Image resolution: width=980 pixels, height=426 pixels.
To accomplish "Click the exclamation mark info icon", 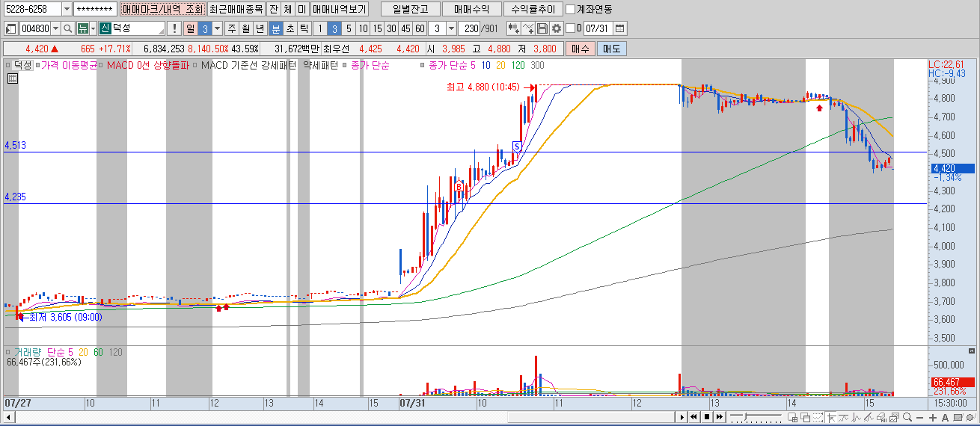I will coord(174,28).
